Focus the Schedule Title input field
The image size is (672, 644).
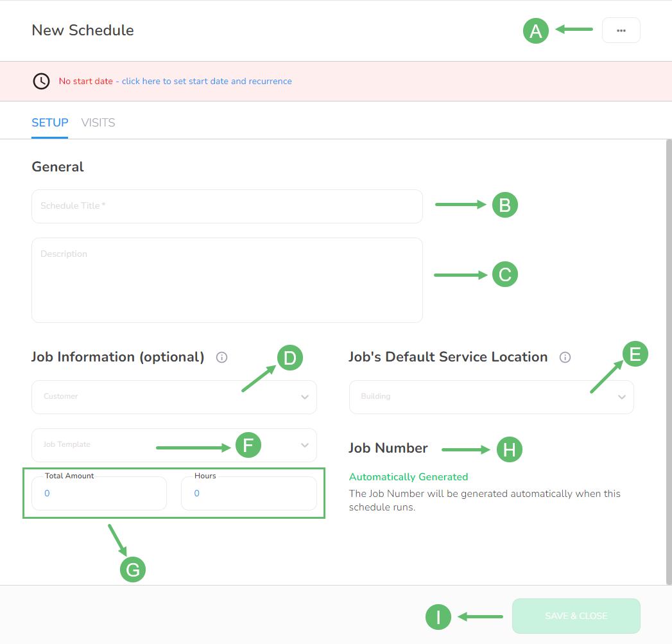point(227,206)
